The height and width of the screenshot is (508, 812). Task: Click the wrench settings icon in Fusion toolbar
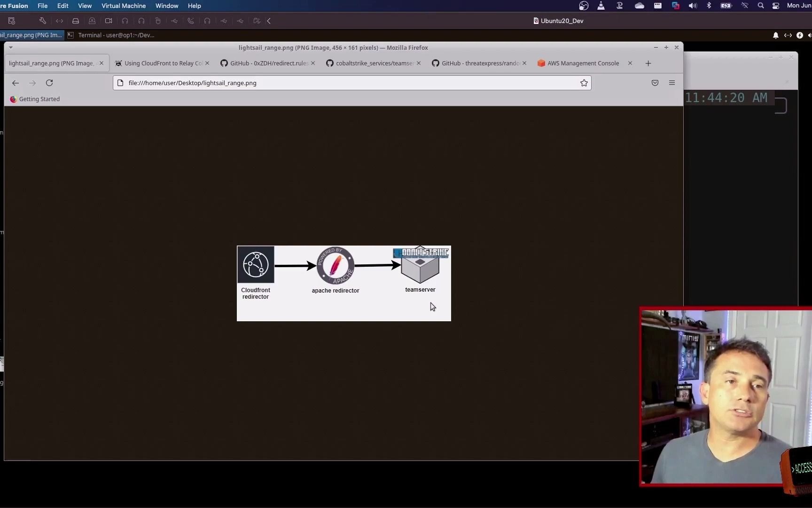[x=42, y=21]
